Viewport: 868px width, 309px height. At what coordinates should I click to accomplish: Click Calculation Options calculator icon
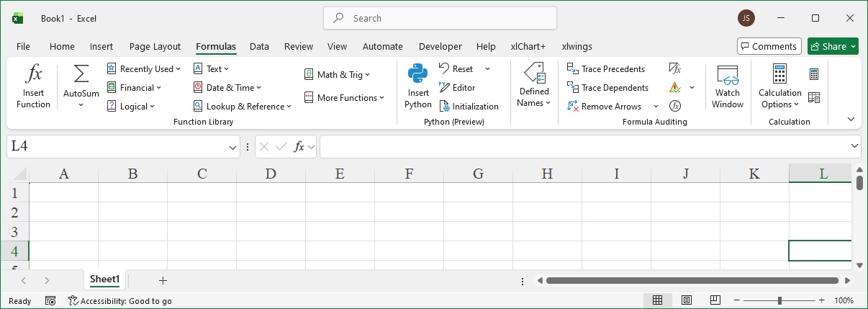pos(779,73)
